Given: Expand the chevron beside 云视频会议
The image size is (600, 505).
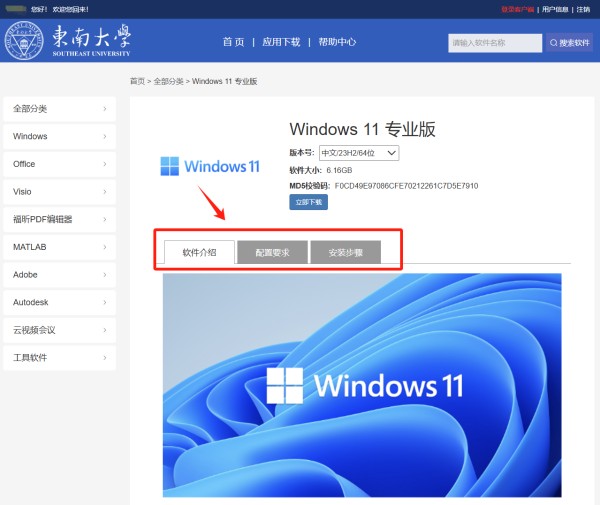Looking at the screenshot, I should [x=105, y=330].
